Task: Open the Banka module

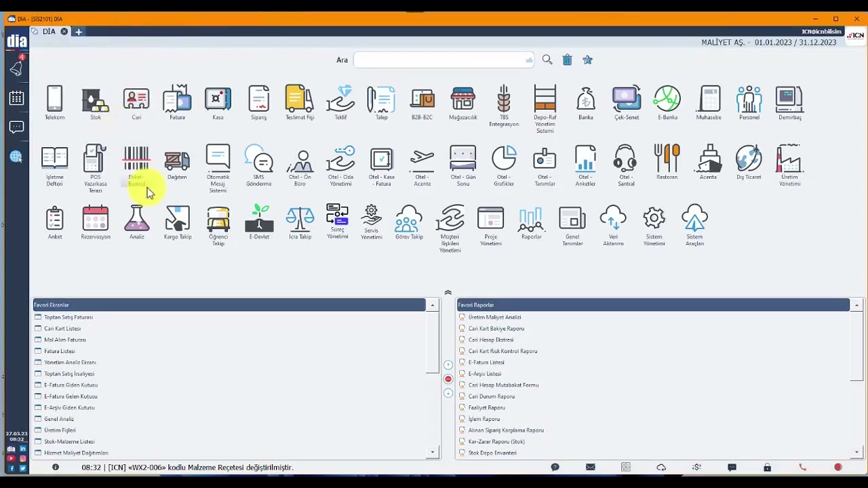Action: pos(585,103)
